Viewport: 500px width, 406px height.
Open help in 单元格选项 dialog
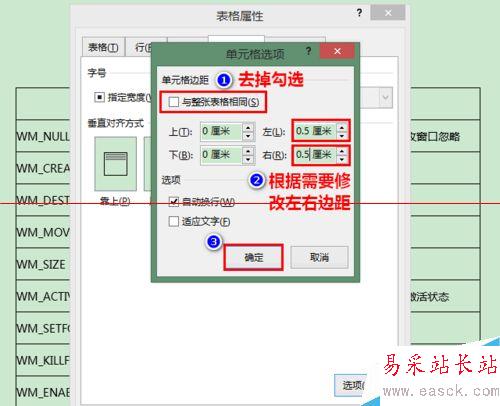[309, 51]
